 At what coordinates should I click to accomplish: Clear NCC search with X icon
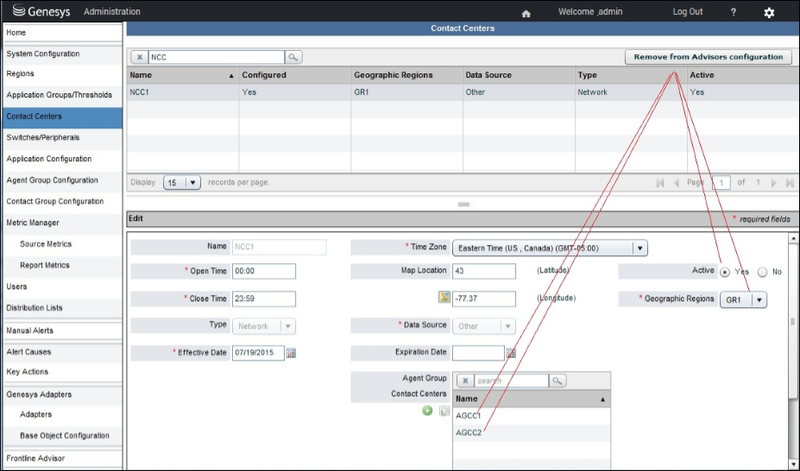click(139, 57)
